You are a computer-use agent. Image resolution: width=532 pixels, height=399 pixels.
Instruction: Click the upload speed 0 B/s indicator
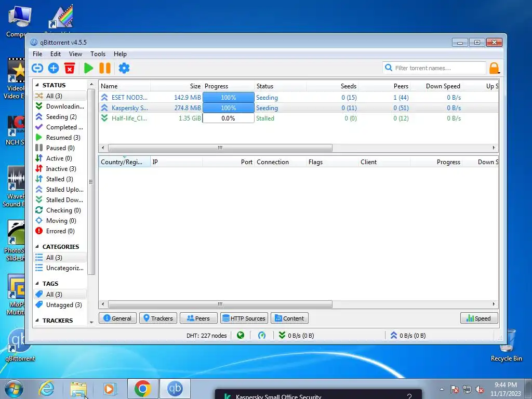coord(408,336)
